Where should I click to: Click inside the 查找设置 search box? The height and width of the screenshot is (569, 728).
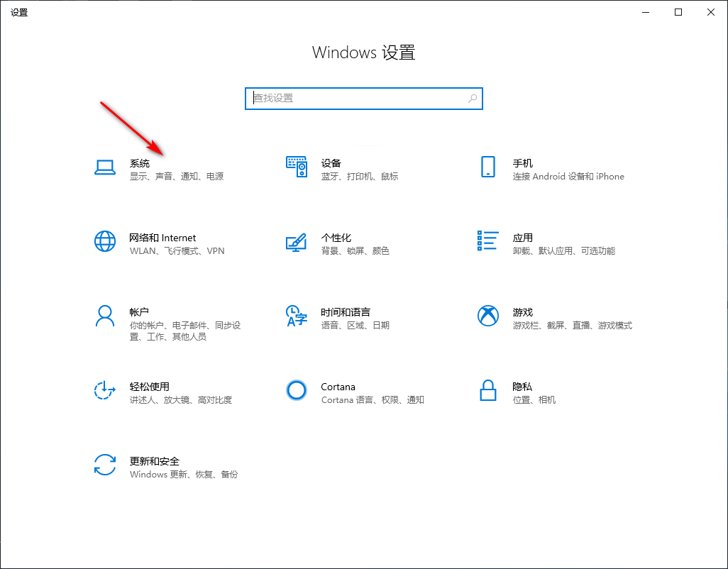355,98
